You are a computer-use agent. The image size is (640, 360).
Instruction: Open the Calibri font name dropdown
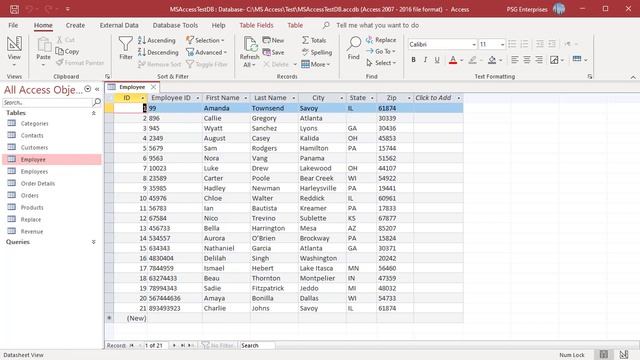(x=474, y=44)
